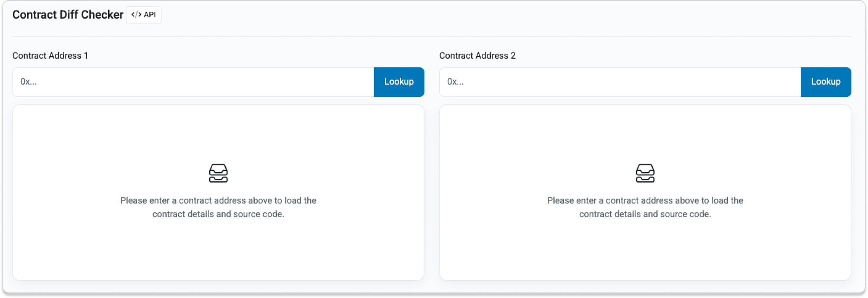Click the "Contract Address 2" field label
This screenshot has width=868, height=298.
tap(477, 56)
